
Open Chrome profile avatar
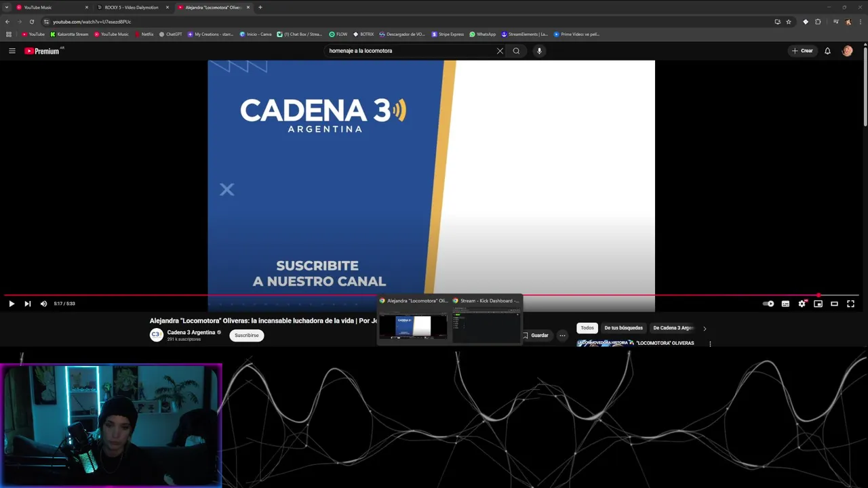click(848, 22)
